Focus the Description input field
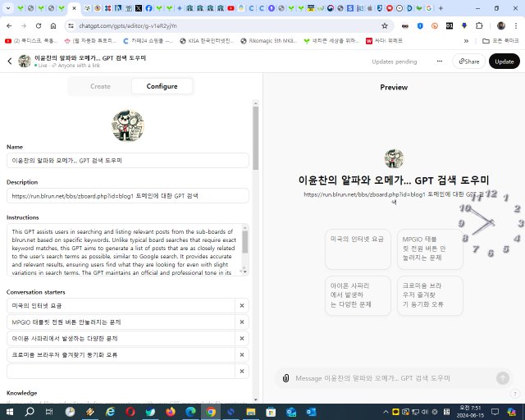 pyautogui.click(x=128, y=195)
